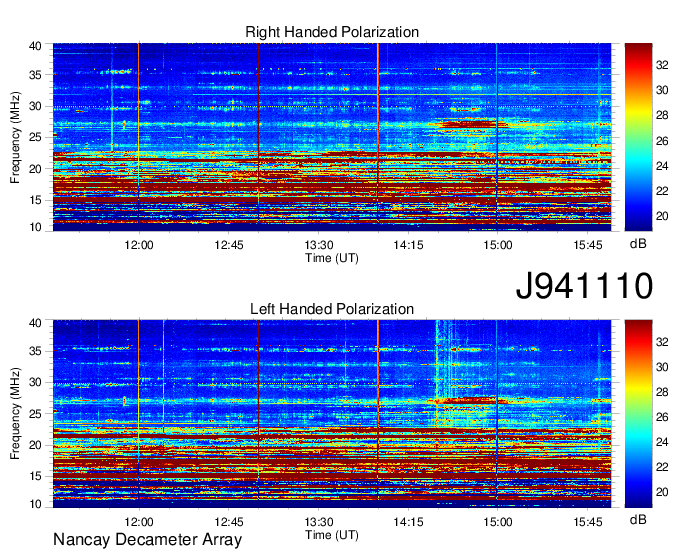The height and width of the screenshot is (552, 680).
Task: Click the 15 MHz tick on right-handed plot
Action: click(x=35, y=200)
